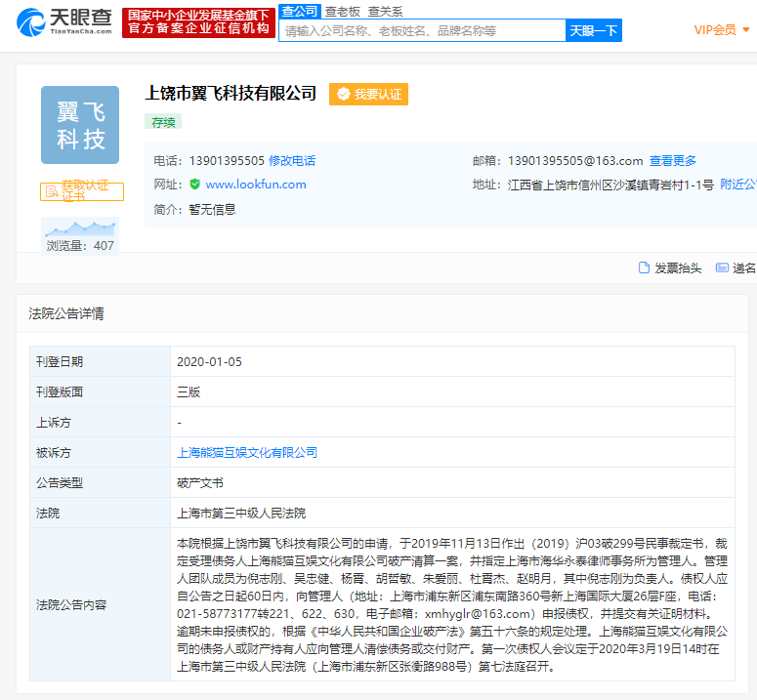
Task: Click the checkmark icon in 我要认证 button
Action: 343,94
